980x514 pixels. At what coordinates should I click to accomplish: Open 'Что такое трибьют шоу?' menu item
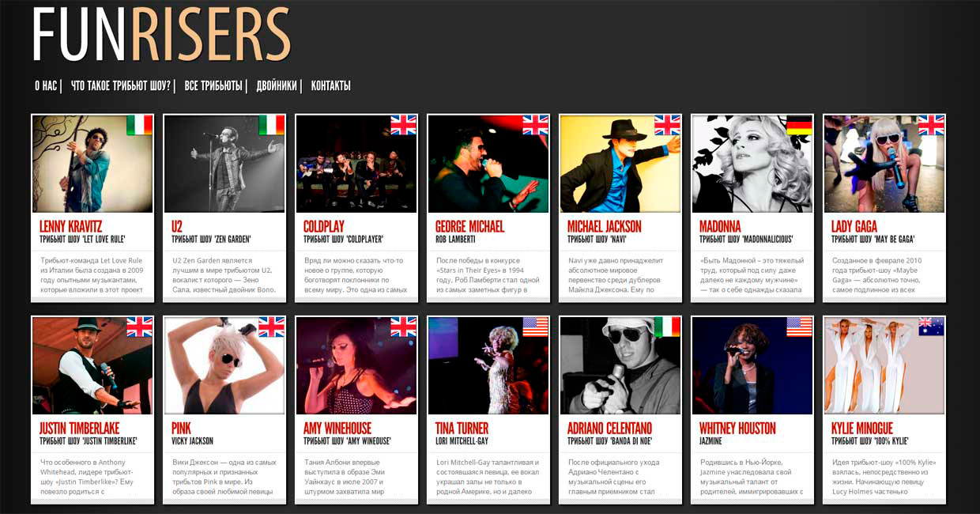[x=121, y=86]
